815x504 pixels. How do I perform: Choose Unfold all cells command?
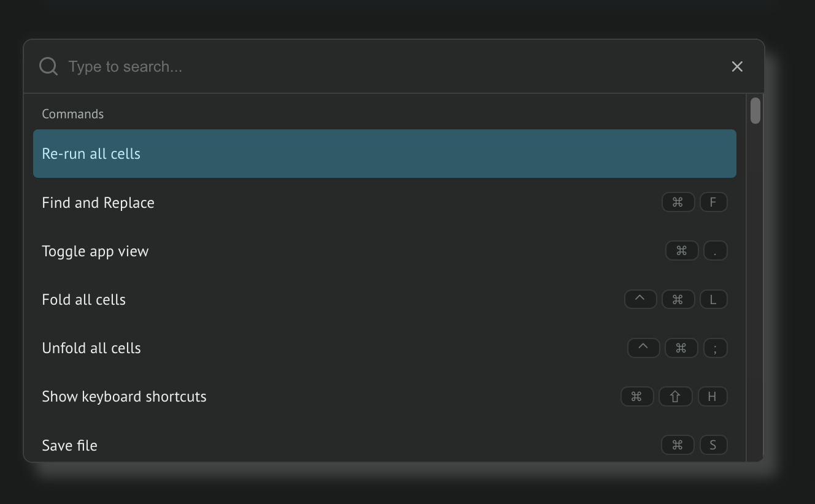point(385,348)
